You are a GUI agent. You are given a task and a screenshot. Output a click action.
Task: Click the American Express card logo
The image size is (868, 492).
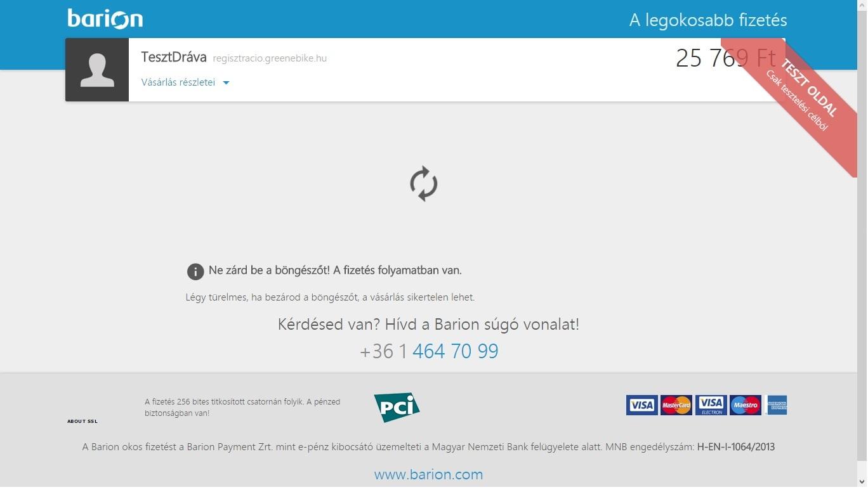(x=776, y=405)
